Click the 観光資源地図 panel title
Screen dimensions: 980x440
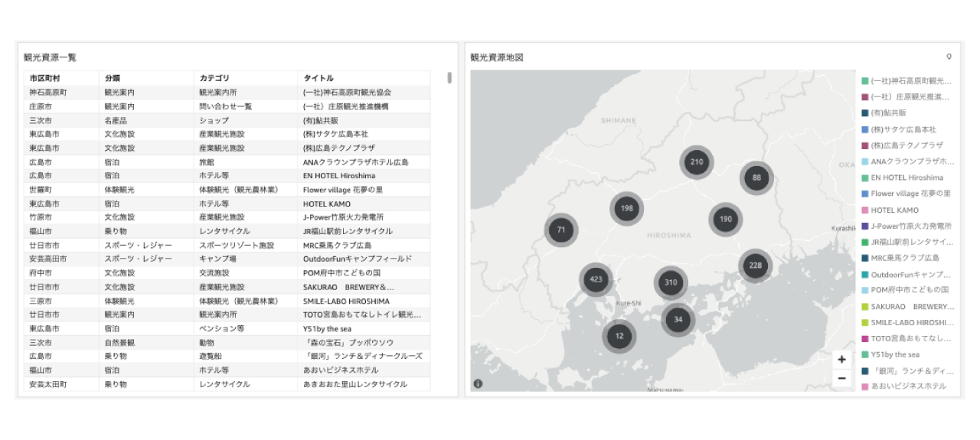pos(497,57)
